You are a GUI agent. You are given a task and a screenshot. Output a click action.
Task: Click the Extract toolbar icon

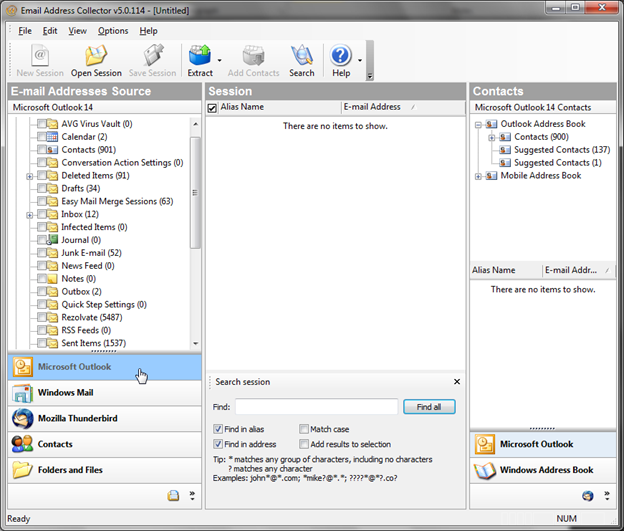(x=199, y=61)
